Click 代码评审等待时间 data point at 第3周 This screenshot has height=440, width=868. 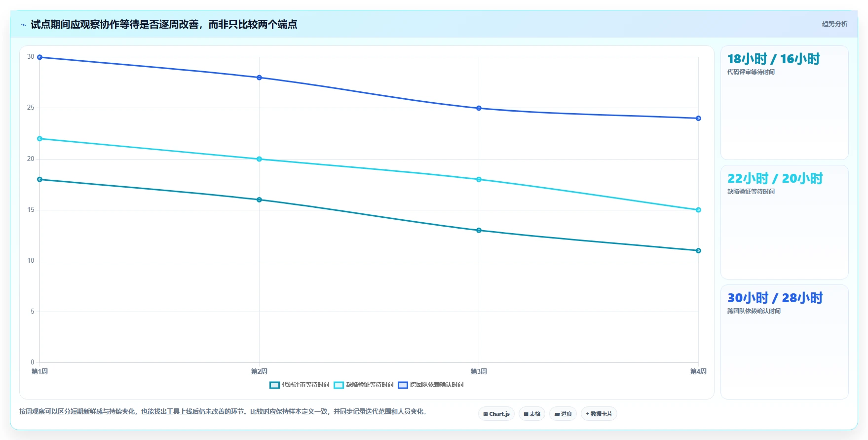click(479, 230)
